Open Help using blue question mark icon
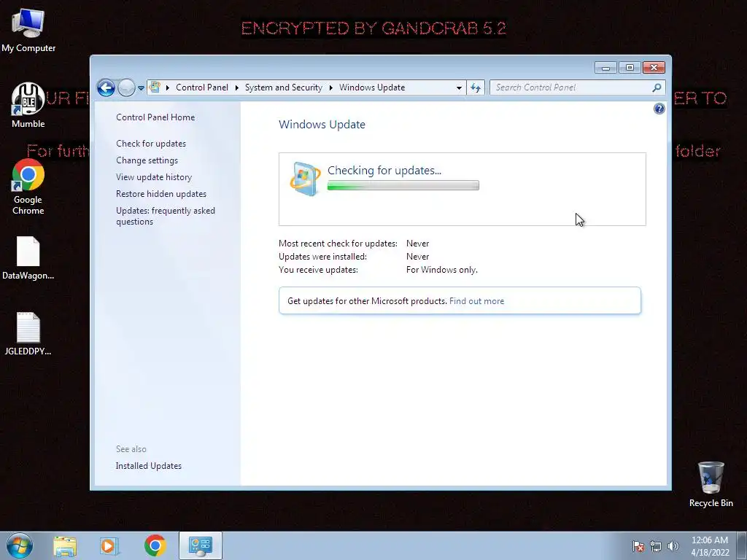The image size is (747, 560). pyautogui.click(x=659, y=109)
